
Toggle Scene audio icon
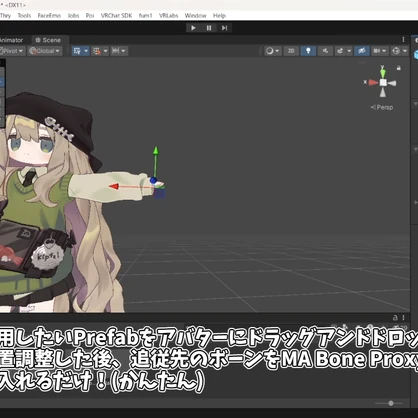pyautogui.click(x=325, y=51)
